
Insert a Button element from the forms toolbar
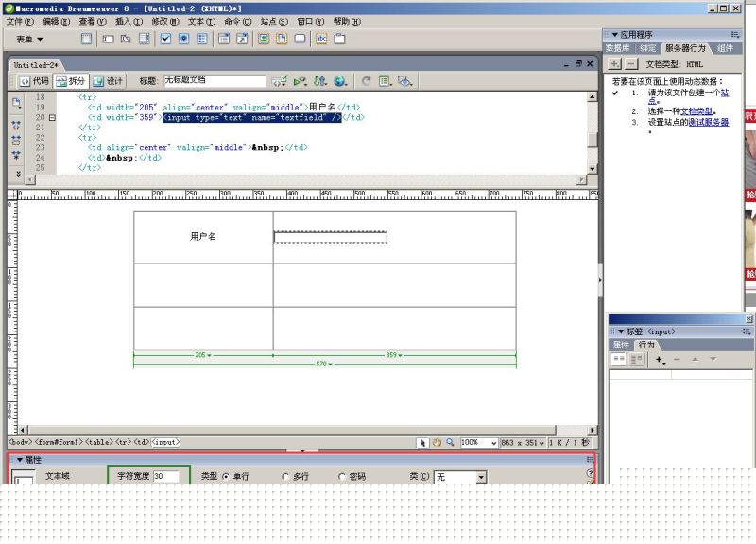[300, 39]
